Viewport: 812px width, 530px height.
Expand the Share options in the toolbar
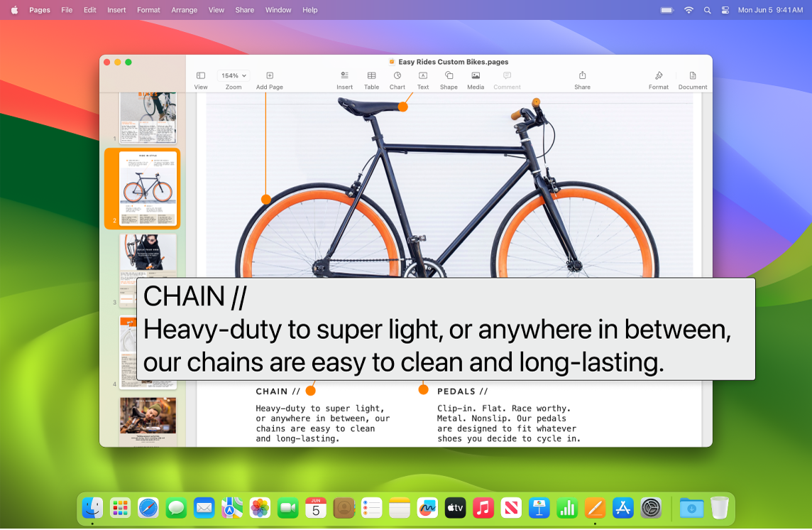(582, 78)
